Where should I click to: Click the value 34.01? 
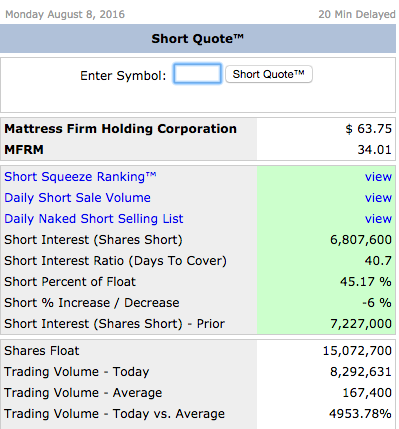[375, 150]
